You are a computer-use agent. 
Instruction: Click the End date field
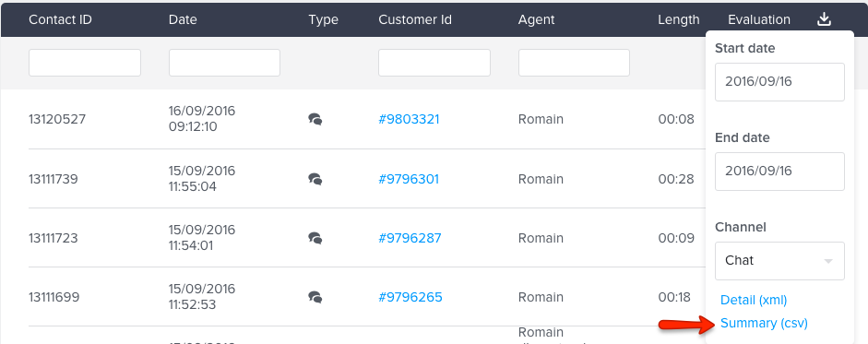pyautogui.click(x=779, y=172)
